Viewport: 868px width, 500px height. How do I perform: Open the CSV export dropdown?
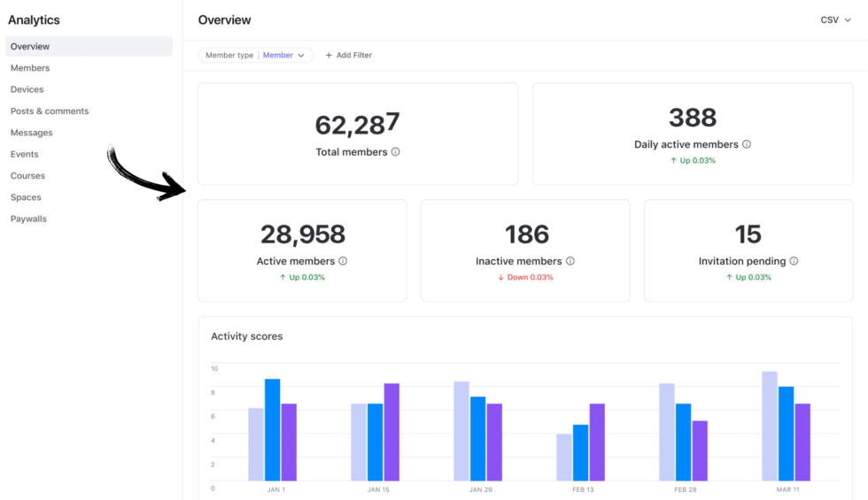point(835,19)
